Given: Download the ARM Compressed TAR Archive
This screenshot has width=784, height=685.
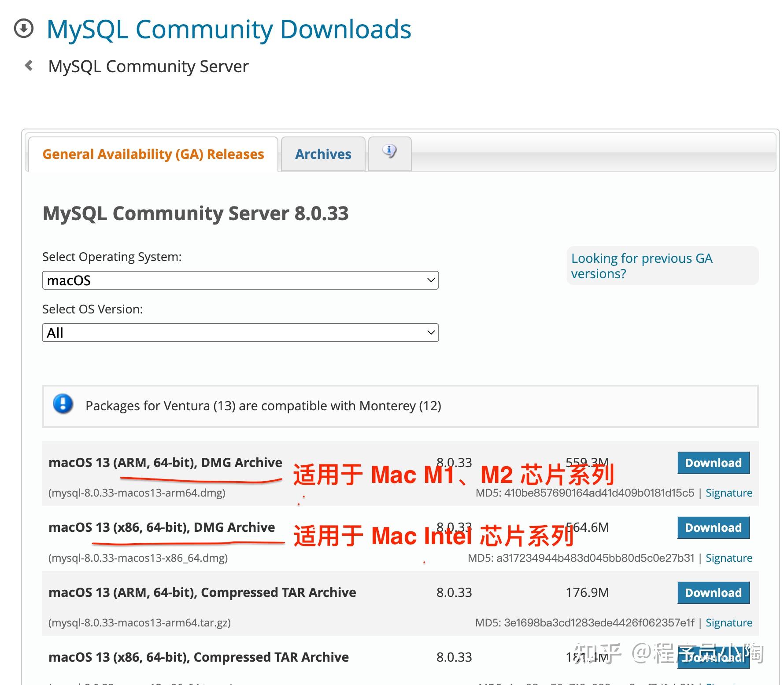Looking at the screenshot, I should [x=714, y=593].
